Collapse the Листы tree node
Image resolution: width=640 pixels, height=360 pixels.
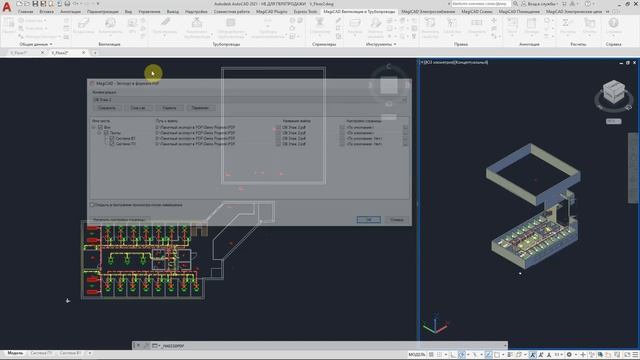(99, 133)
